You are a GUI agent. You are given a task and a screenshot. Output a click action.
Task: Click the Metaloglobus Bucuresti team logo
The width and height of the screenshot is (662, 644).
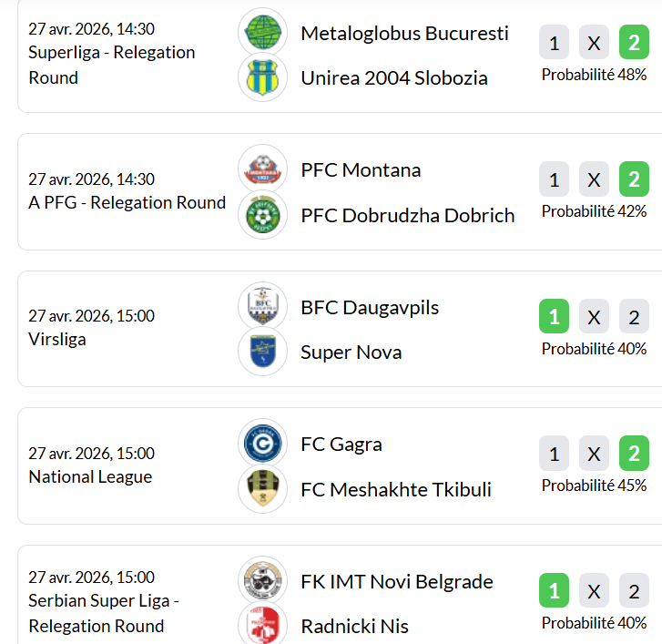click(263, 33)
